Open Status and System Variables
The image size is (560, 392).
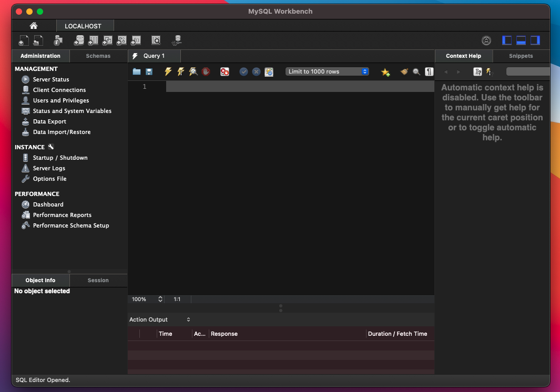[x=72, y=111]
